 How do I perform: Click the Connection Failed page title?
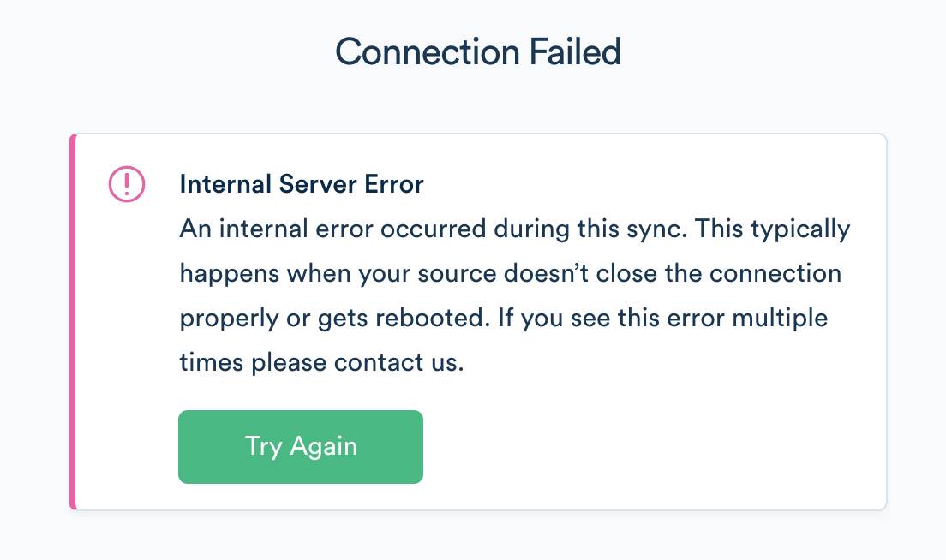[479, 52]
